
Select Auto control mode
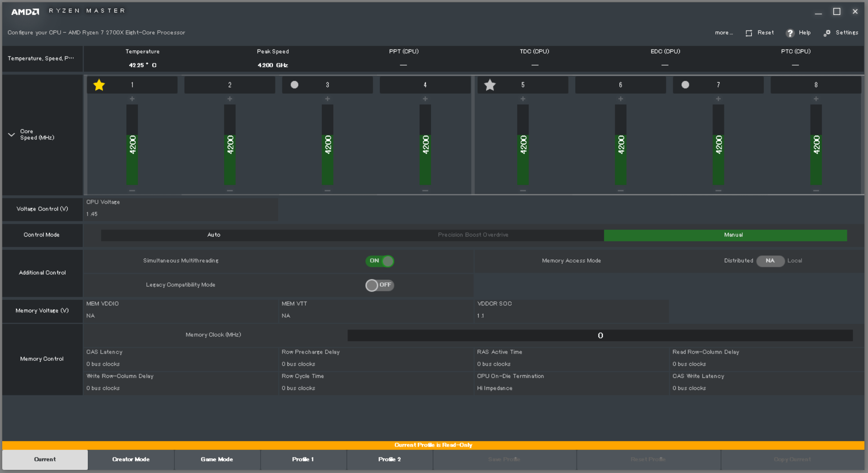point(214,235)
